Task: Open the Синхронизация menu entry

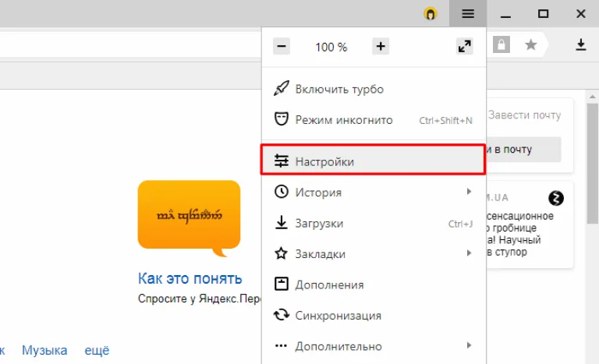Action: coord(374,315)
